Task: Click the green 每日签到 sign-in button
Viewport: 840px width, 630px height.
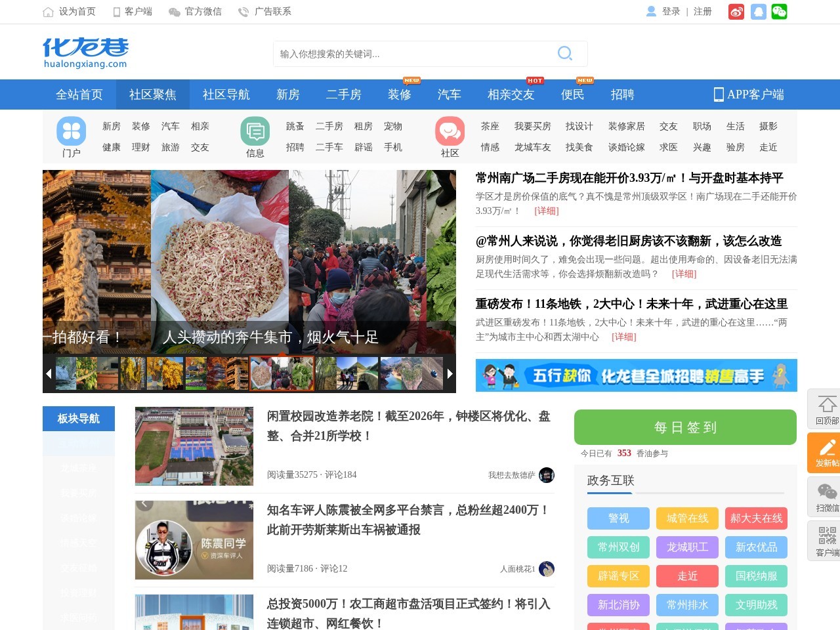Action: [x=685, y=427]
